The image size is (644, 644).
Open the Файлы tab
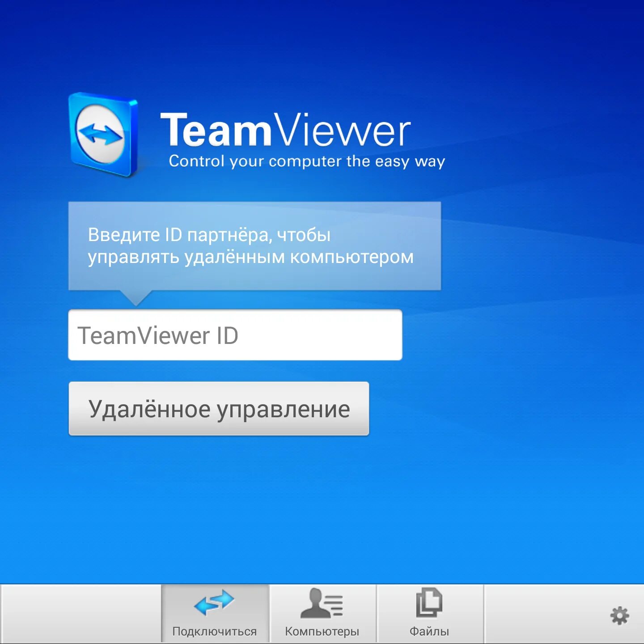point(429,614)
